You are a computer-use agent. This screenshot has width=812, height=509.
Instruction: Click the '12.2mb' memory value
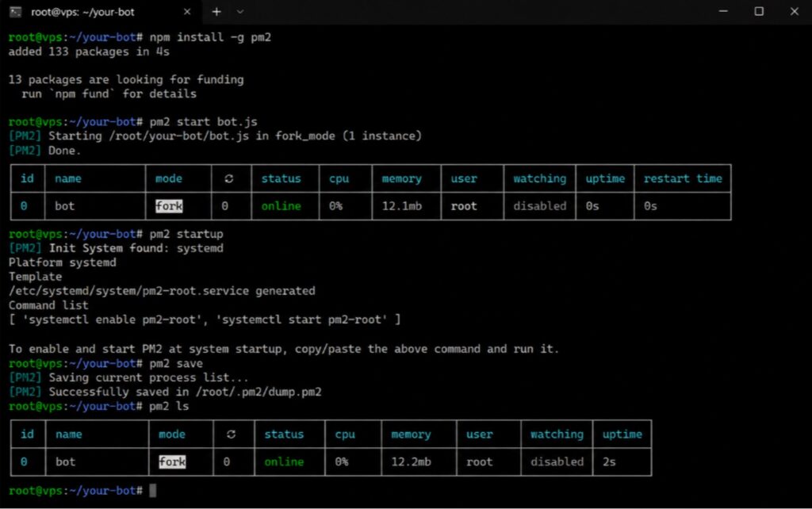click(411, 462)
